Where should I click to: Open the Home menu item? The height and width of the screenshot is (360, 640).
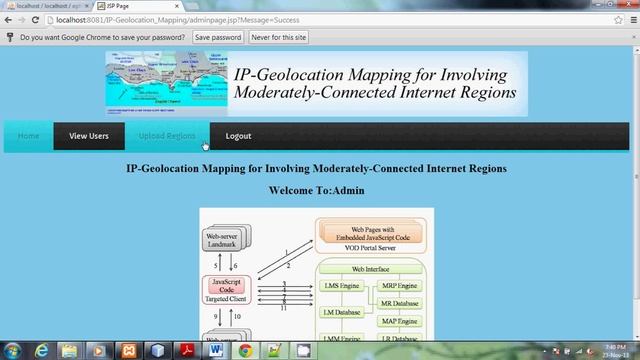click(x=29, y=136)
